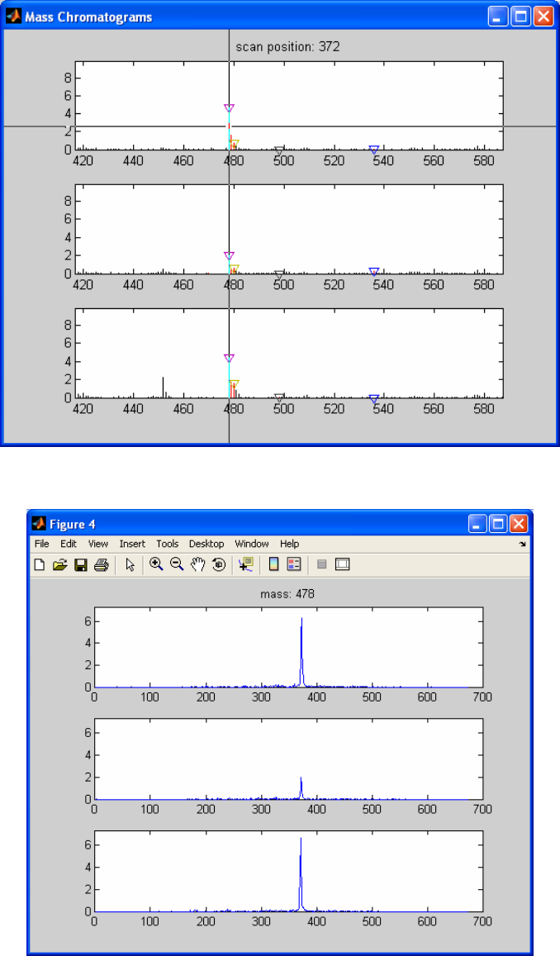The width and height of the screenshot is (560, 956).
Task: Open the Desktop menu
Action: coord(206,544)
